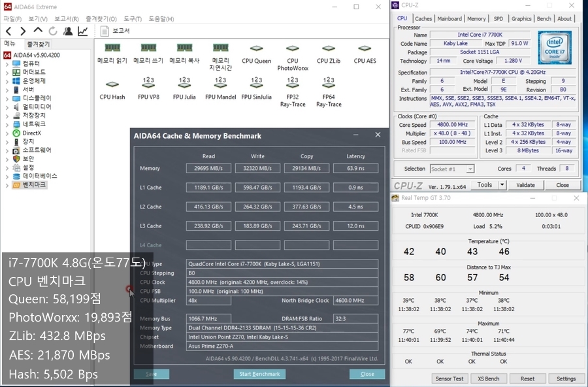
Task: Expand the 저장장치 tree node
Action: (7, 116)
